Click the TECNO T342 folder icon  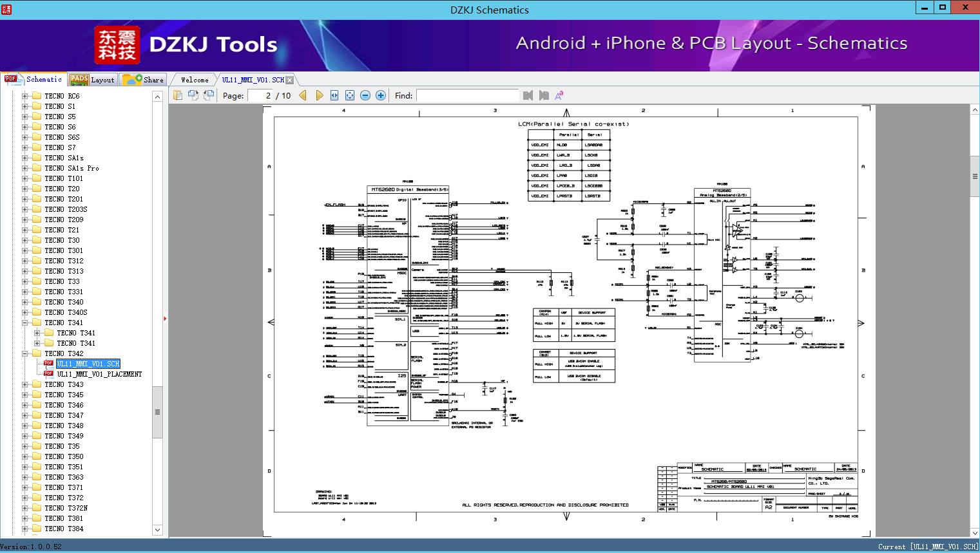(x=37, y=353)
